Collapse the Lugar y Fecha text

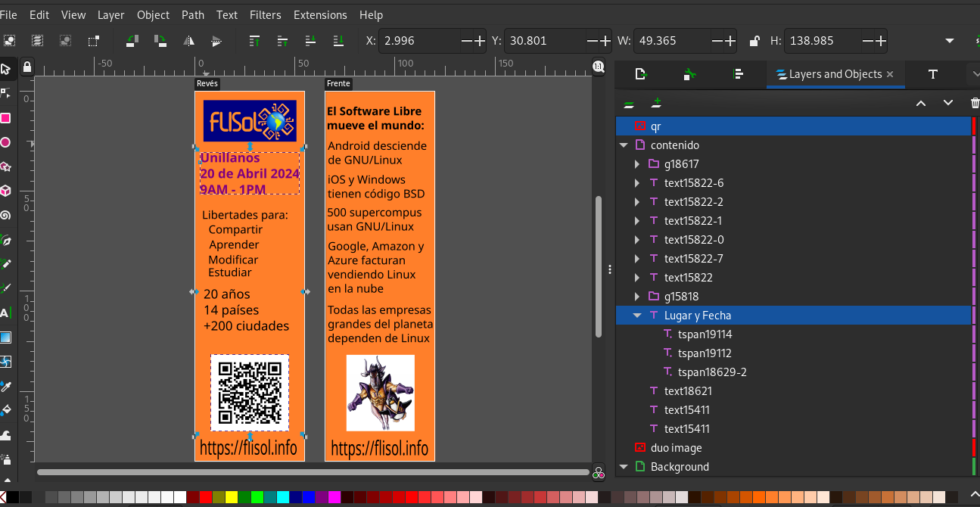point(637,316)
